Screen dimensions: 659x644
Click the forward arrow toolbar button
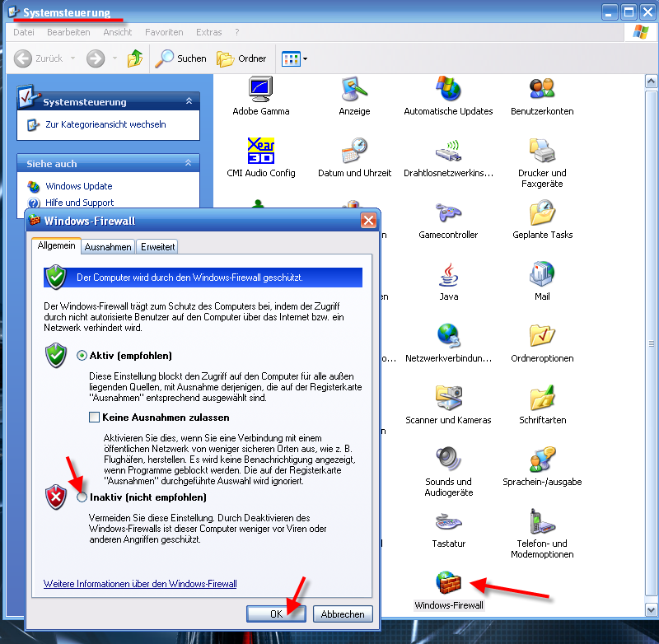tap(96, 58)
